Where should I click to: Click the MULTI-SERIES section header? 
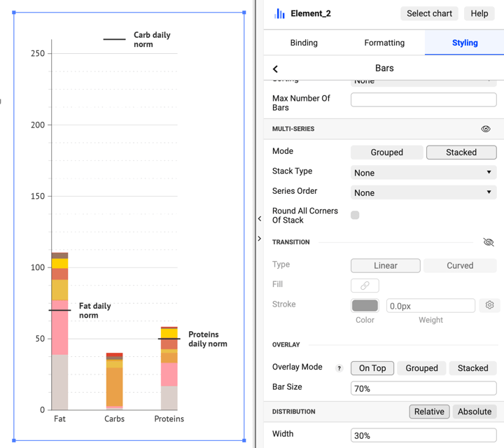[293, 129]
